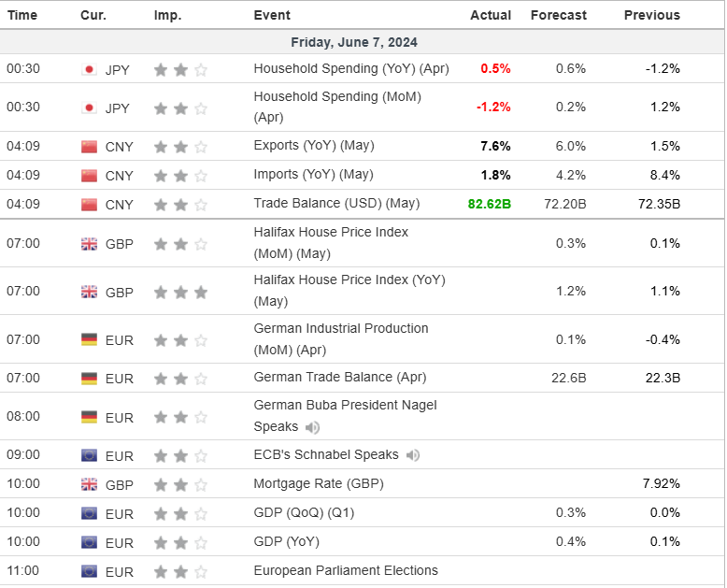
Task: Click German flag on German Trade Balance row
Action: point(90,379)
